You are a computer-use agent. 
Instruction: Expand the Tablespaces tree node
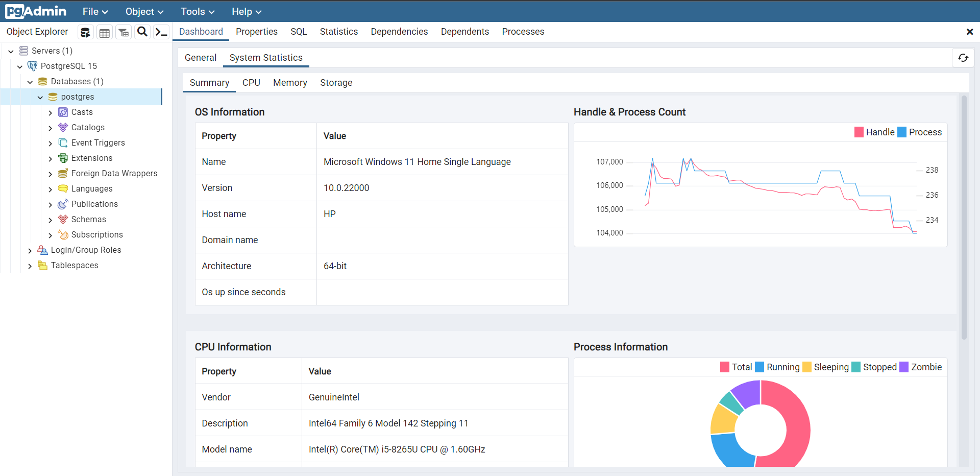coord(30,266)
